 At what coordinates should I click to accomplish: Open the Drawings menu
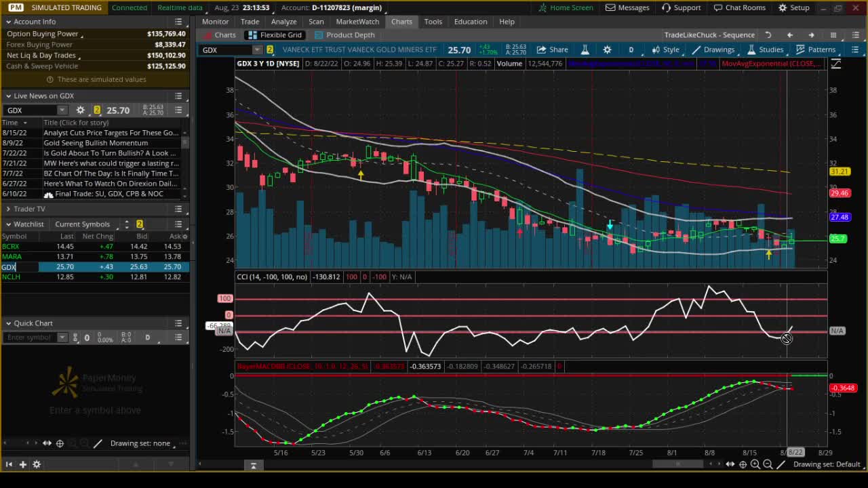713,49
